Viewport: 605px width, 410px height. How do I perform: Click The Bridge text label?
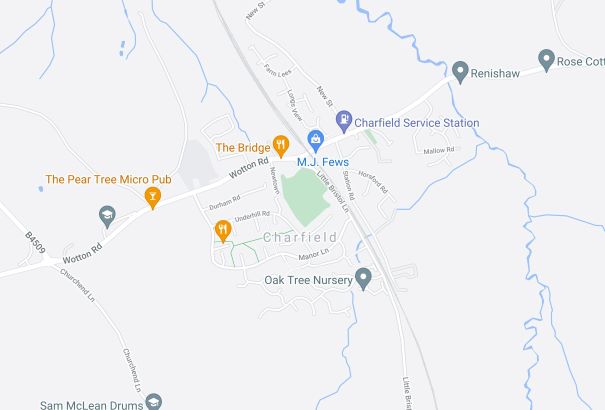point(243,148)
